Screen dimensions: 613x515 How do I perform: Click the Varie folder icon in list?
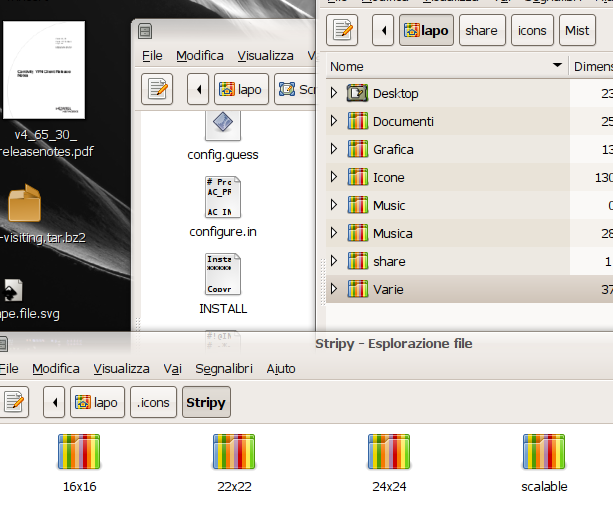[357, 289]
